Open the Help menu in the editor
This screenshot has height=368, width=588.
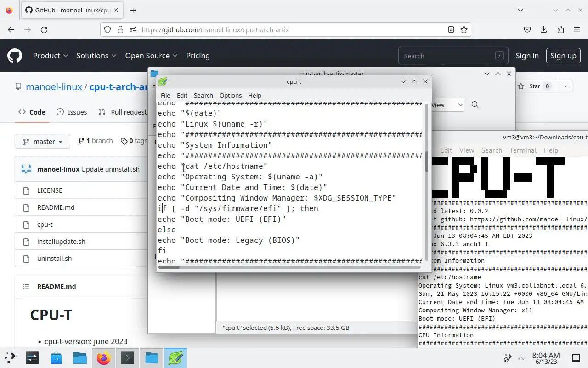point(254,95)
